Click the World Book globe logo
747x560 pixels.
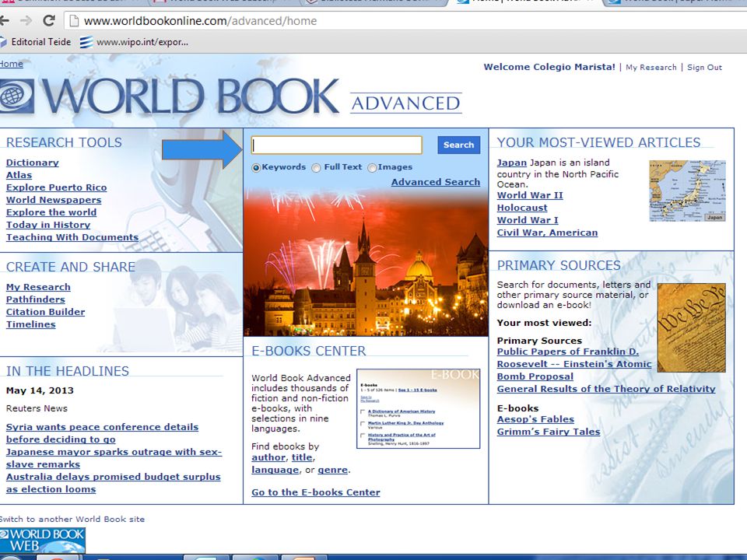click(16, 96)
